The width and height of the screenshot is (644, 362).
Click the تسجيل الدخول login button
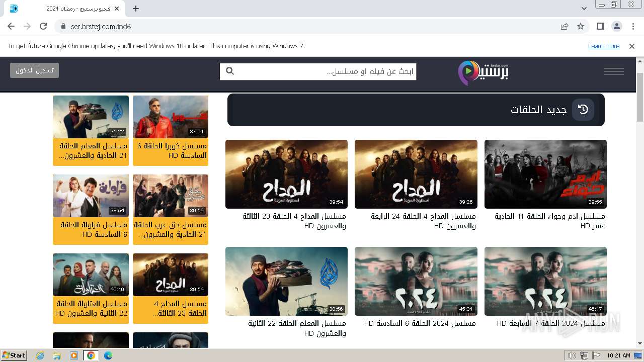(34, 70)
